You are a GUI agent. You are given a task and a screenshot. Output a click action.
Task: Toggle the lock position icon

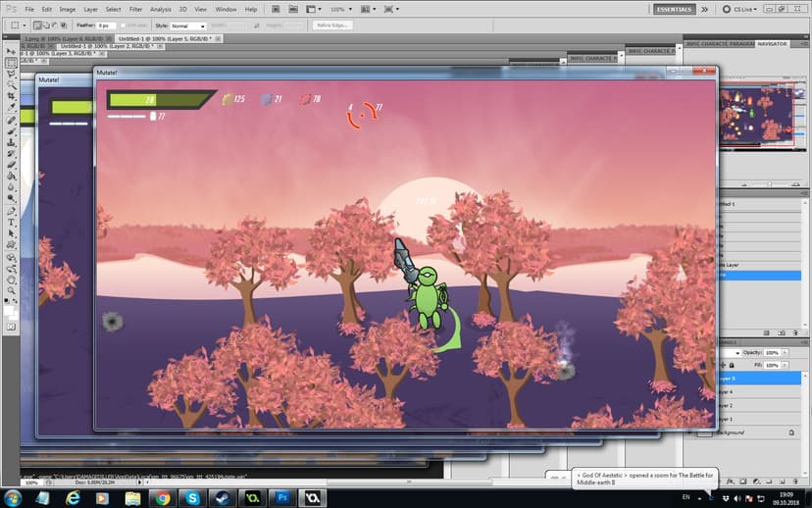[x=723, y=365]
